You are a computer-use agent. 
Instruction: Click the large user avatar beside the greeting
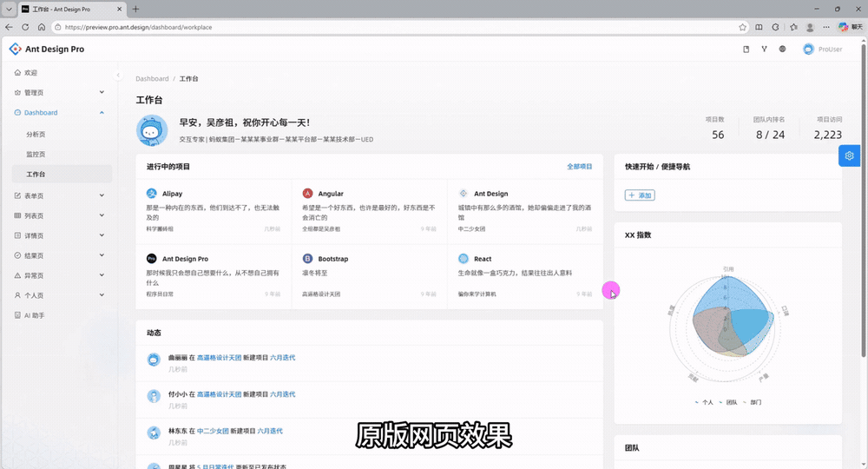[152, 130]
